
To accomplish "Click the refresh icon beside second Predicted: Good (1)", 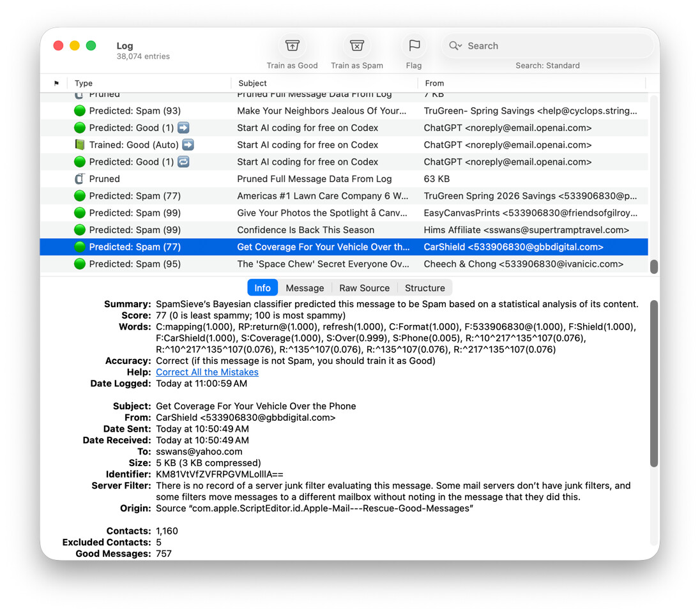I will pyautogui.click(x=183, y=162).
